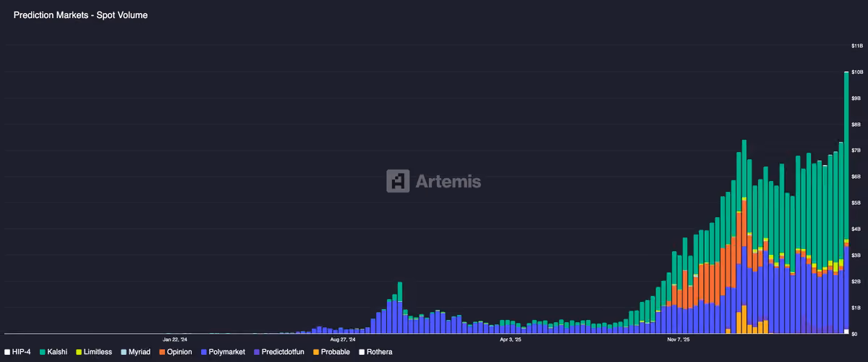Click the '$2B' y-axis label
Screen dimensions: 868x362
(x=856, y=281)
